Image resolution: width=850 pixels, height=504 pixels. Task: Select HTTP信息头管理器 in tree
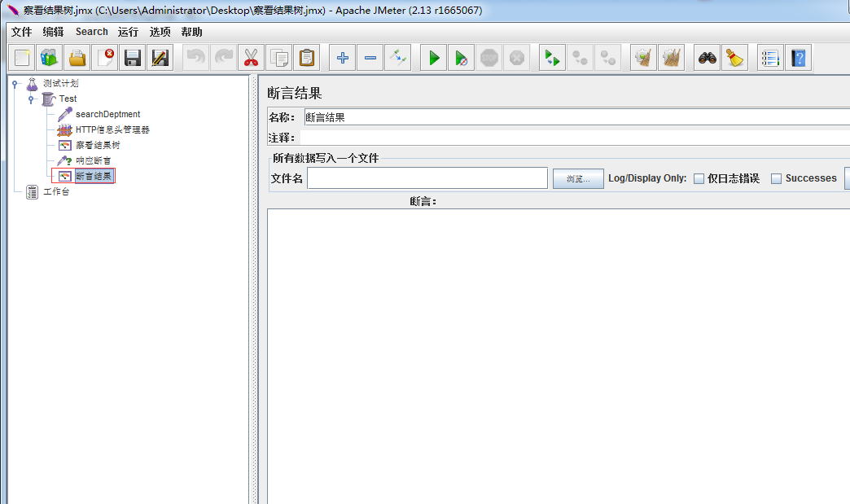point(112,129)
